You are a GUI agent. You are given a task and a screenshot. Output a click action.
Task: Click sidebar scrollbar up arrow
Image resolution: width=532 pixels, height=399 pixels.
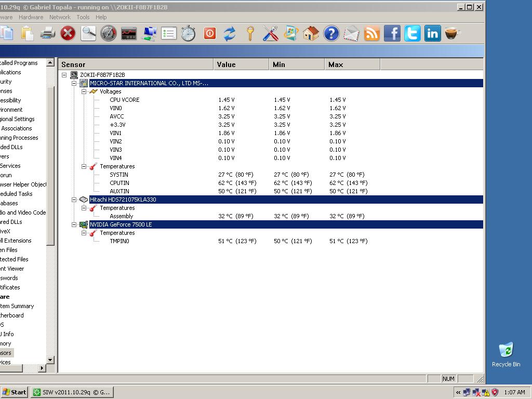point(50,62)
